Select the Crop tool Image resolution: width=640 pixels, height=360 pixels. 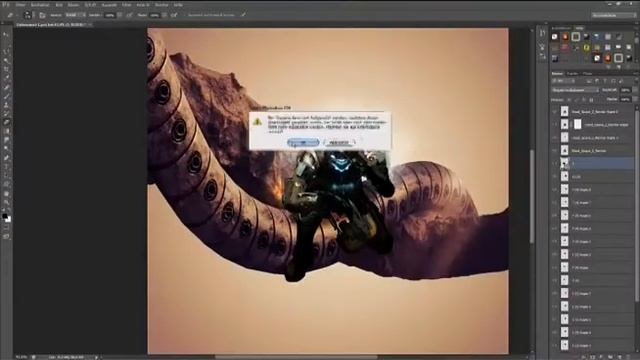[x=6, y=70]
